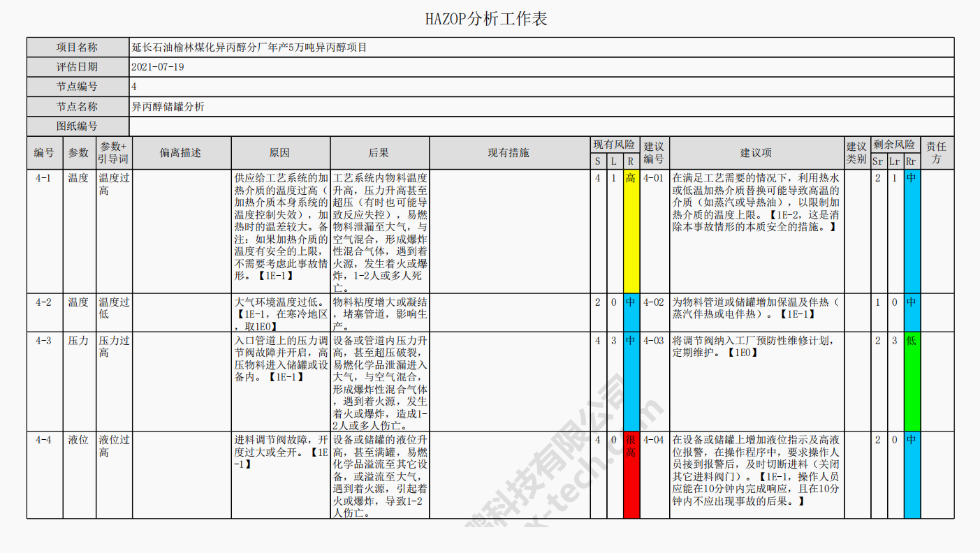The height and width of the screenshot is (553, 980).
Task: Click the 建议项 column header
Action: click(x=757, y=153)
